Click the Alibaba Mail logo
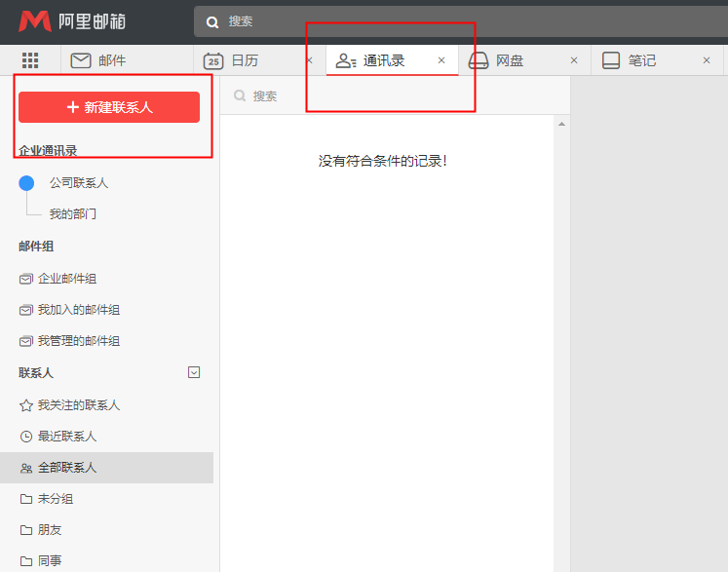This screenshot has height=572, width=728. point(73,21)
